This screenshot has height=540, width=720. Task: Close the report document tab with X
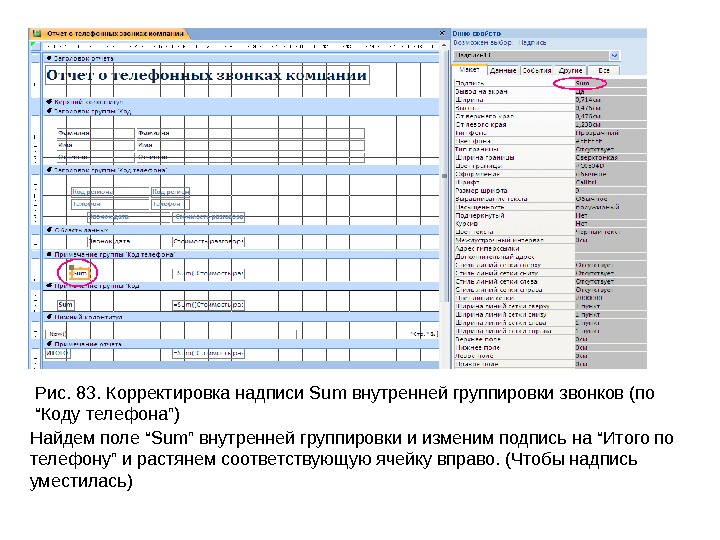click(x=442, y=33)
